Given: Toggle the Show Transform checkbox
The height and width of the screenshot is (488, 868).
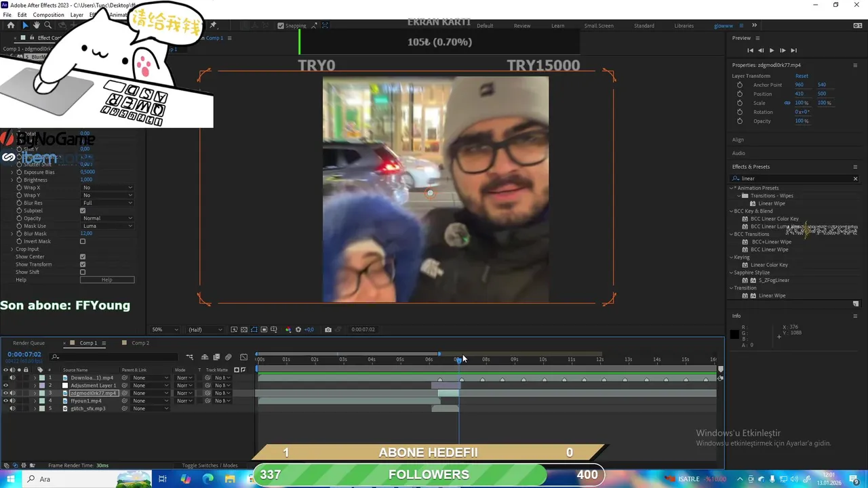Looking at the screenshot, I should pos(83,264).
